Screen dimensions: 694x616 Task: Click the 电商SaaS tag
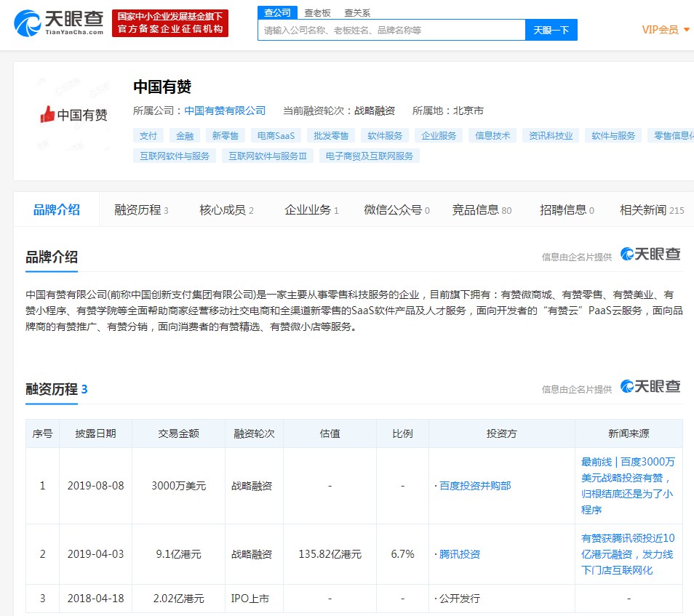coord(276,136)
